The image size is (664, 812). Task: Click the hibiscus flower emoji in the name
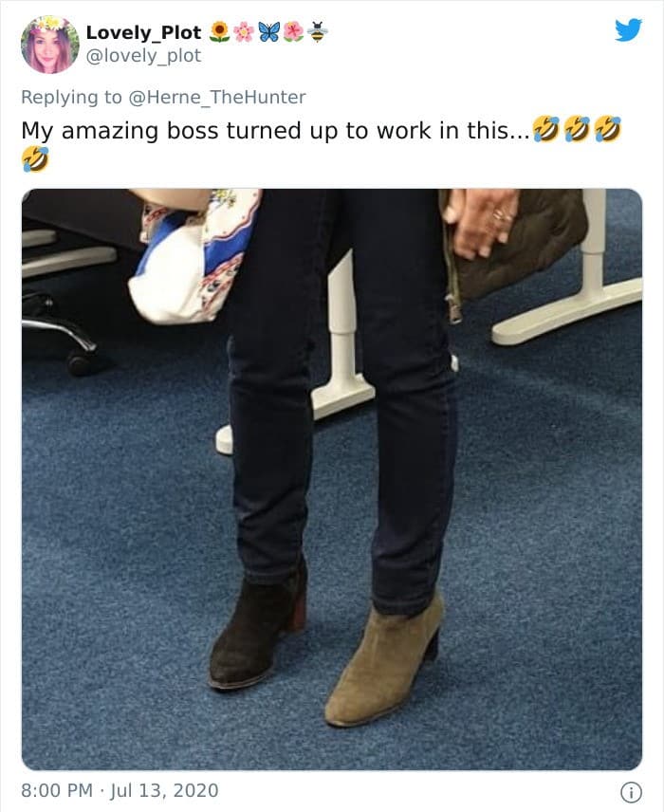point(293,32)
